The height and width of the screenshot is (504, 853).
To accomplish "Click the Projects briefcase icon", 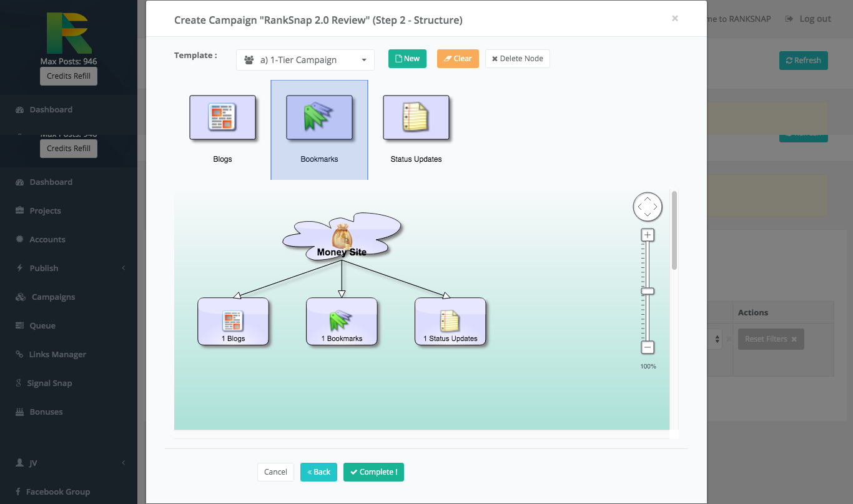I will coord(19,210).
